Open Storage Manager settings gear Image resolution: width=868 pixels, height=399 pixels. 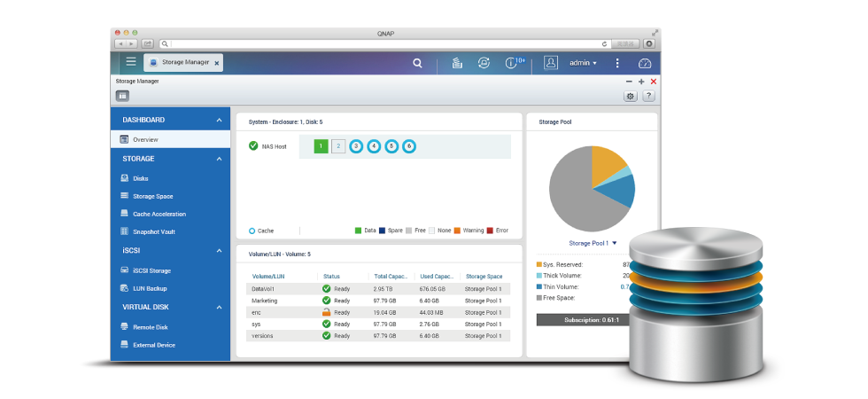630,96
